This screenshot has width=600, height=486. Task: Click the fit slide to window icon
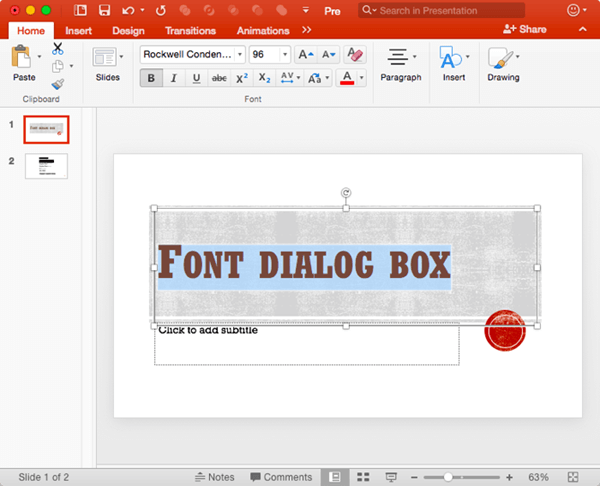pyautogui.click(x=573, y=477)
